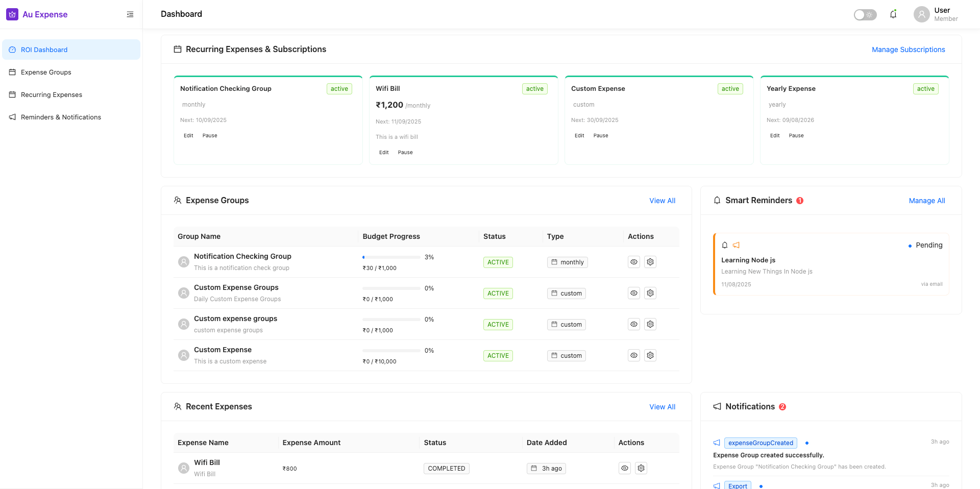
Task: Click settings gear for Wifi Bill expense
Action: click(641, 468)
